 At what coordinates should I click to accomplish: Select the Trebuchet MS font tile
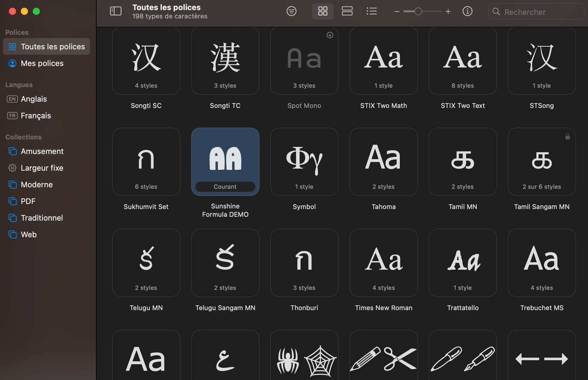click(x=542, y=263)
